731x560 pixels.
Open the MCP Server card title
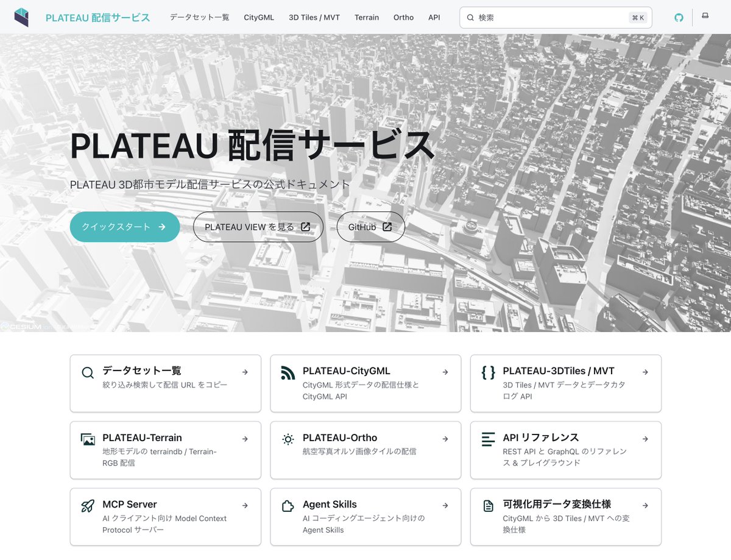point(130,504)
